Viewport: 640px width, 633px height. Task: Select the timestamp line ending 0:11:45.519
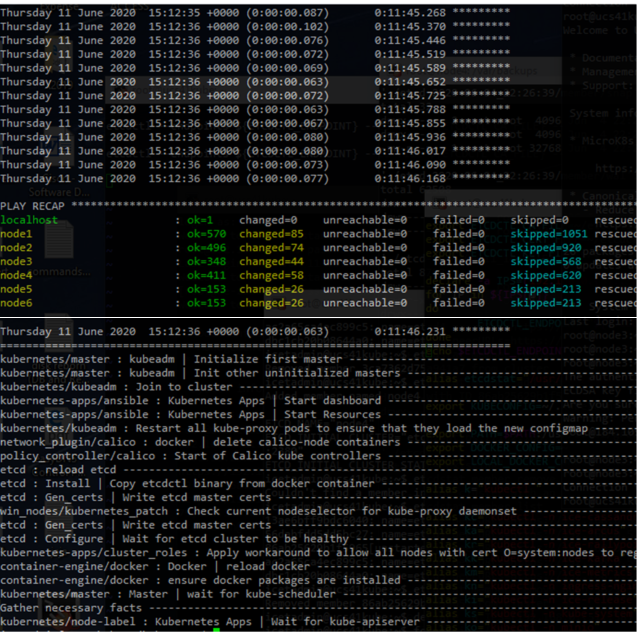click(x=255, y=54)
